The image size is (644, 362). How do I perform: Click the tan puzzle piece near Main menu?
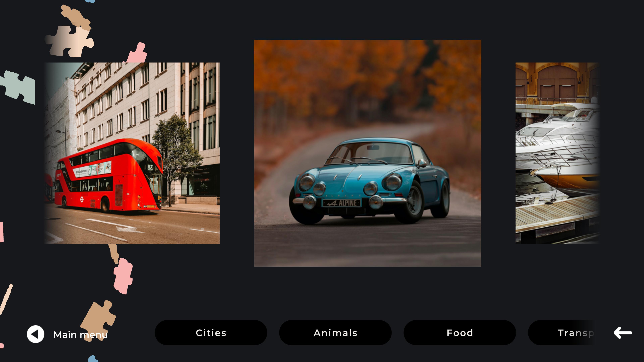[x=98, y=317]
